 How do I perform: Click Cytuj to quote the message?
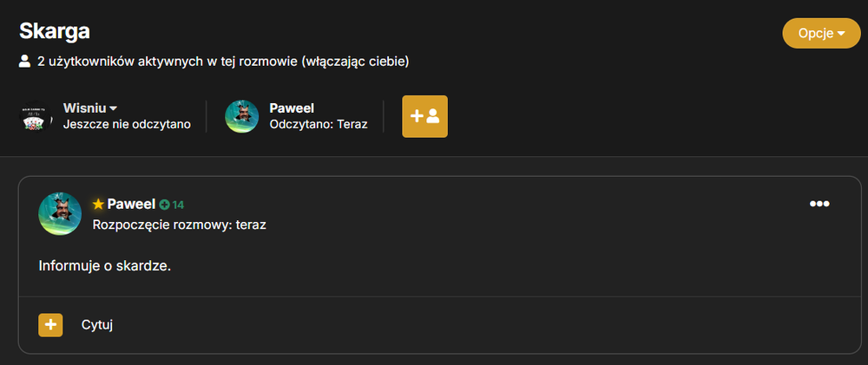(97, 324)
